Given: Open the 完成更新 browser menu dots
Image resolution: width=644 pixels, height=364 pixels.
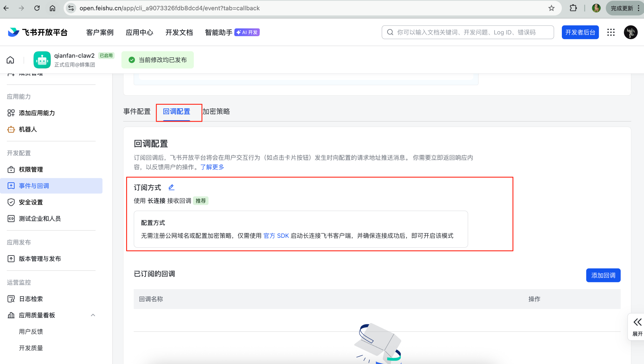Looking at the screenshot, I should (x=639, y=8).
